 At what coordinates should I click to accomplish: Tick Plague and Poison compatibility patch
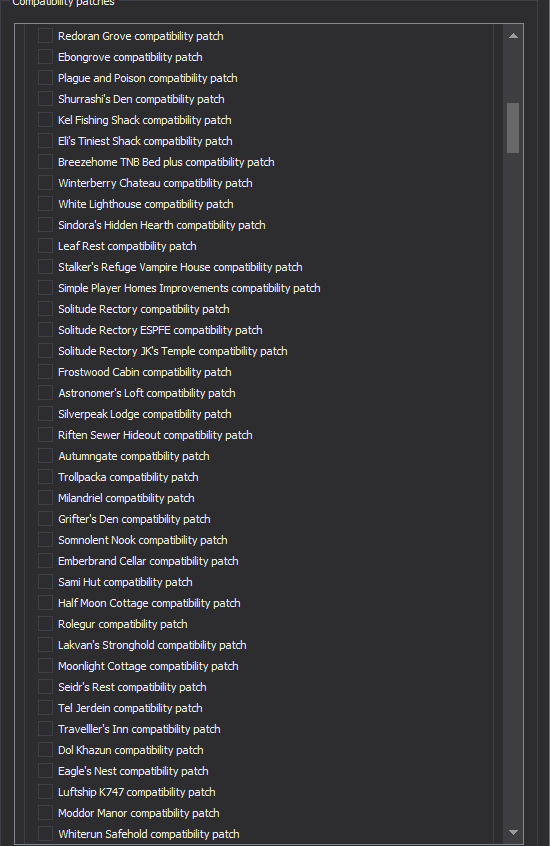(x=45, y=78)
